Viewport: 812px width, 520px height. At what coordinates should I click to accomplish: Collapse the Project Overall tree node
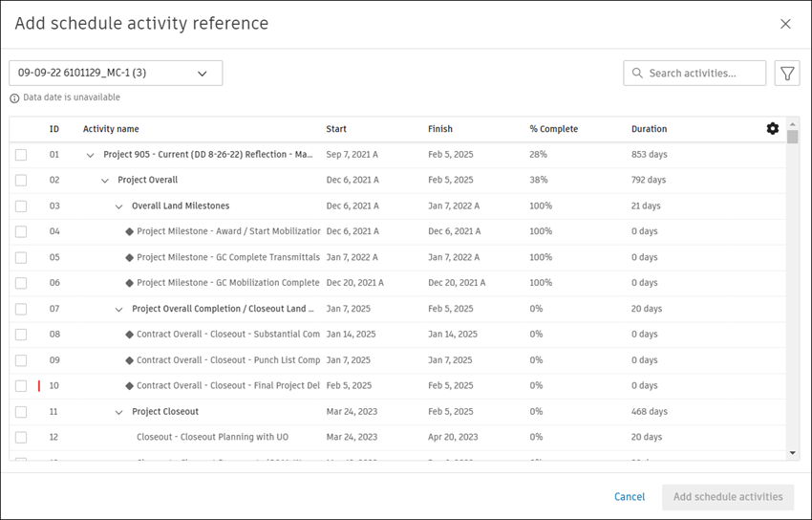pyautogui.click(x=106, y=181)
